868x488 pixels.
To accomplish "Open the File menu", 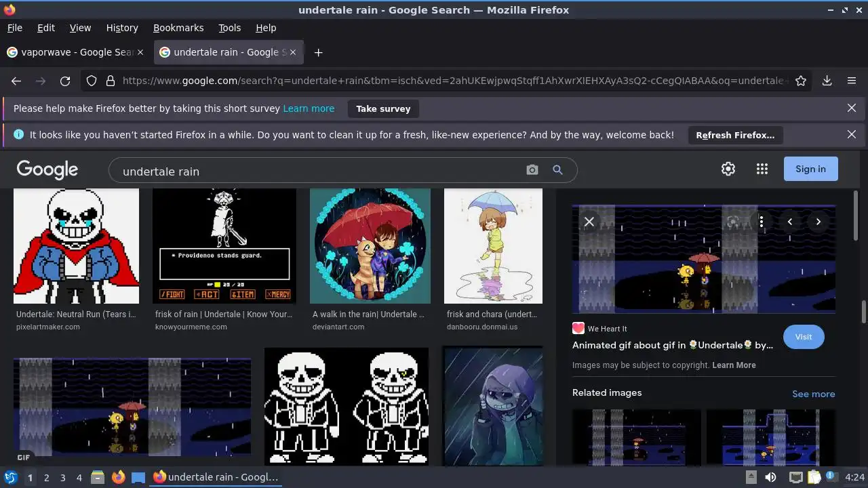I will (14, 28).
